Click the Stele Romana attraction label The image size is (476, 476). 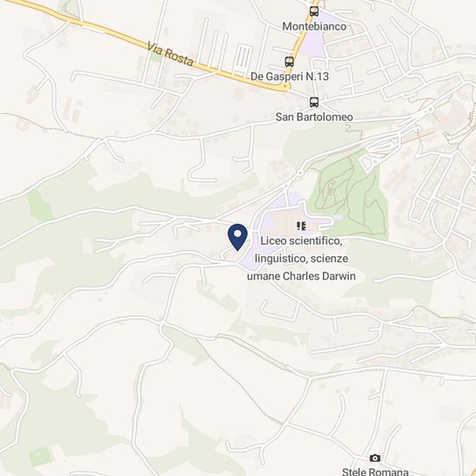[x=375, y=472]
